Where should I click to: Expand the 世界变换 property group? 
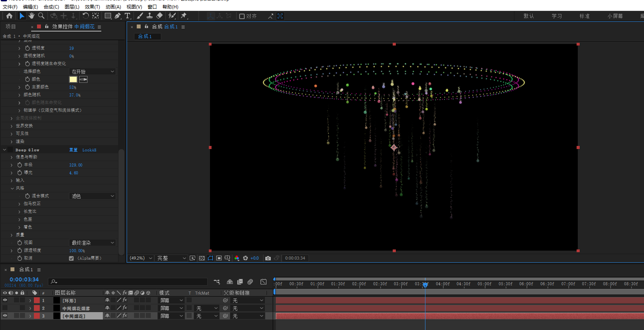click(12, 126)
